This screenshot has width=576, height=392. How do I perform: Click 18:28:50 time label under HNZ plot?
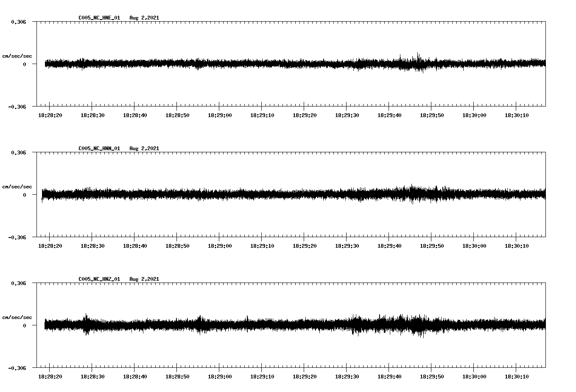pyautogui.click(x=177, y=376)
